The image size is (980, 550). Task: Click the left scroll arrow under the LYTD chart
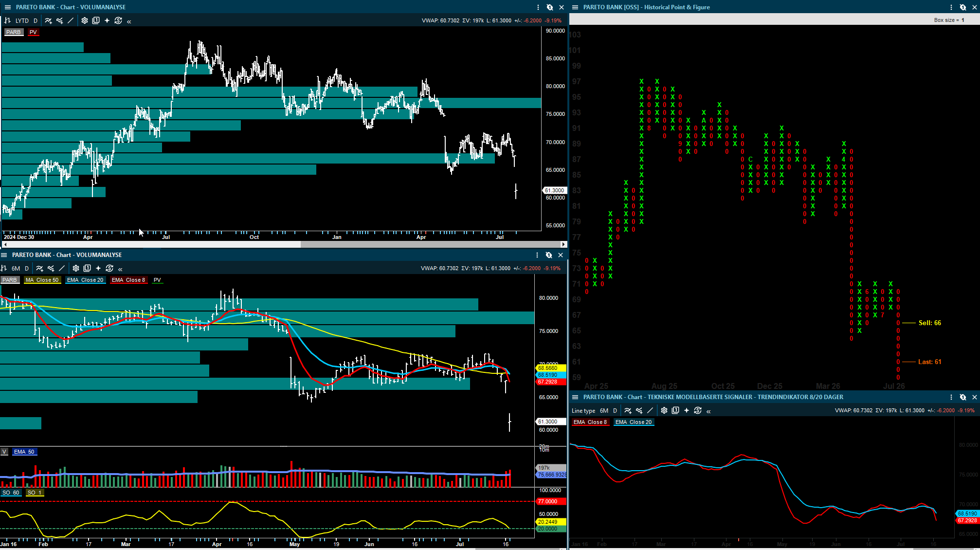click(x=5, y=244)
